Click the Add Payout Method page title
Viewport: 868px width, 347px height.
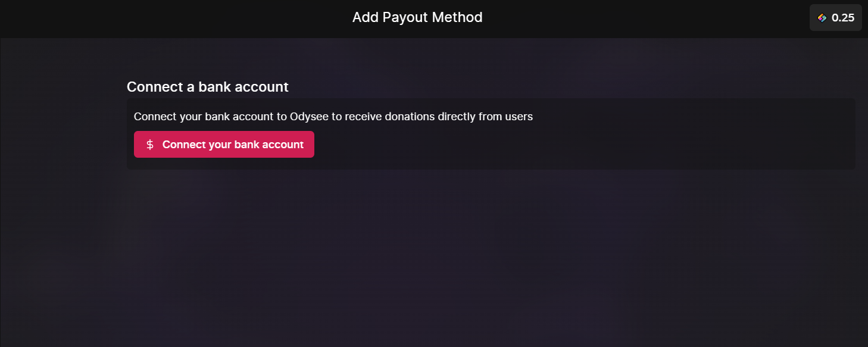click(417, 17)
